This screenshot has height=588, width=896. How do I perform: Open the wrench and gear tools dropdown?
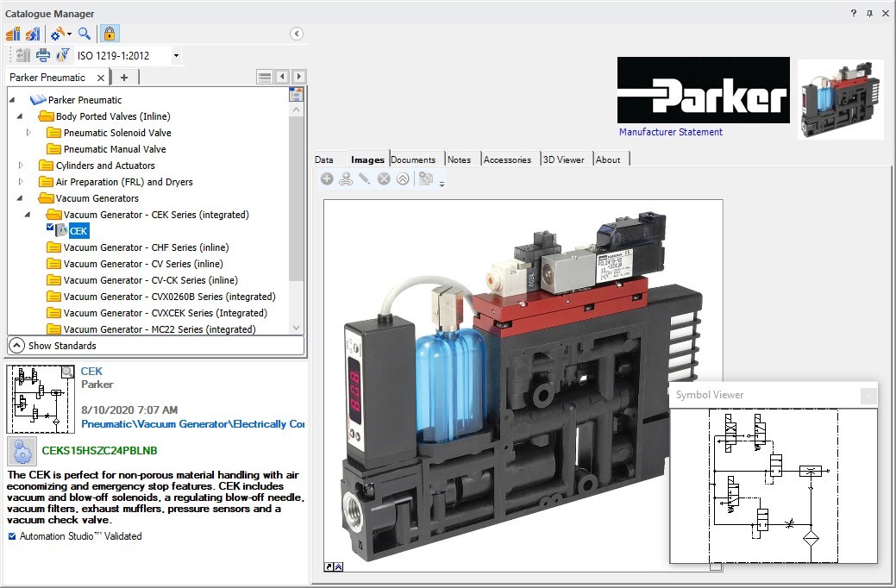tap(60, 34)
